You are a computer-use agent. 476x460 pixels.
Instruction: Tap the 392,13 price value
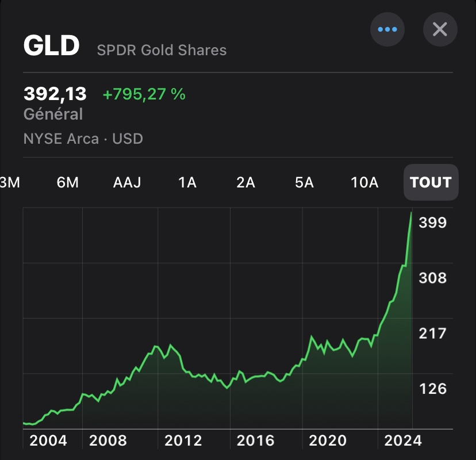pyautogui.click(x=55, y=94)
